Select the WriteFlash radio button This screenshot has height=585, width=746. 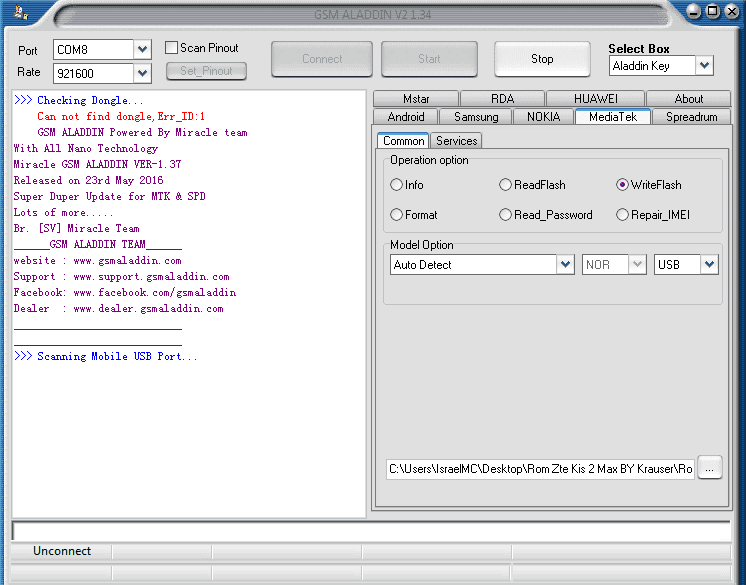pyautogui.click(x=622, y=185)
